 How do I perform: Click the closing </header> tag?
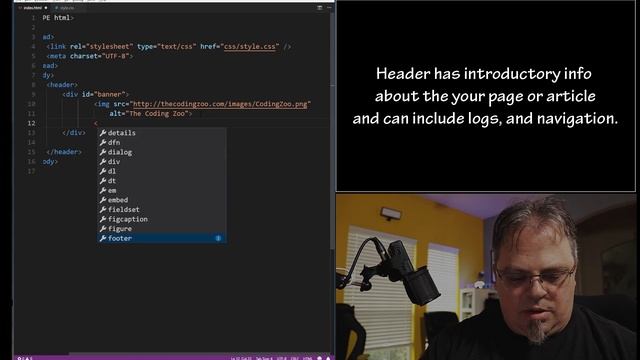click(x=64, y=152)
